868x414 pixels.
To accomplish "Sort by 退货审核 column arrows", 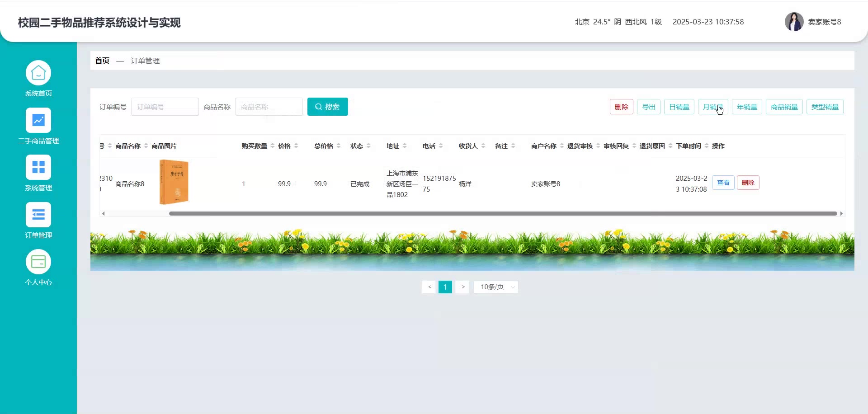I will click(x=598, y=146).
